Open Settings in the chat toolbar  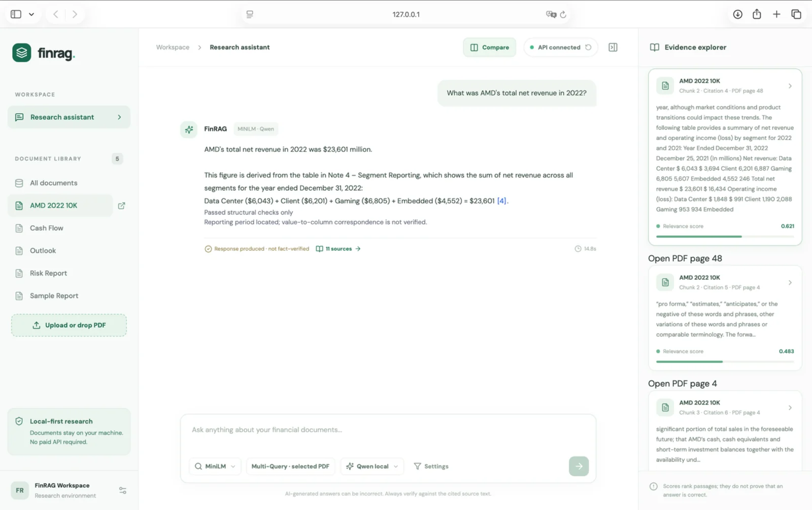click(431, 466)
